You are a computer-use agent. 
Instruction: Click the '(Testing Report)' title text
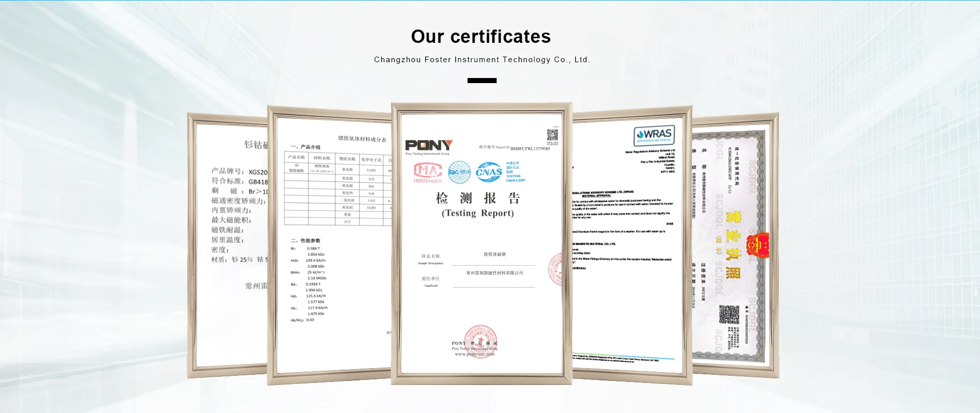[x=478, y=213]
